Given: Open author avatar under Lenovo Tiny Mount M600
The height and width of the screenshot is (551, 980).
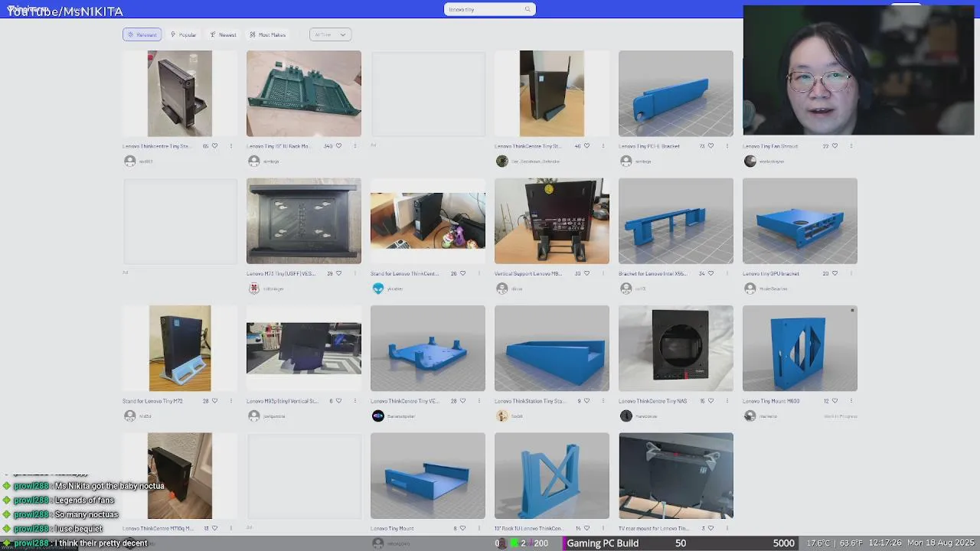Looking at the screenshot, I should click(x=750, y=416).
